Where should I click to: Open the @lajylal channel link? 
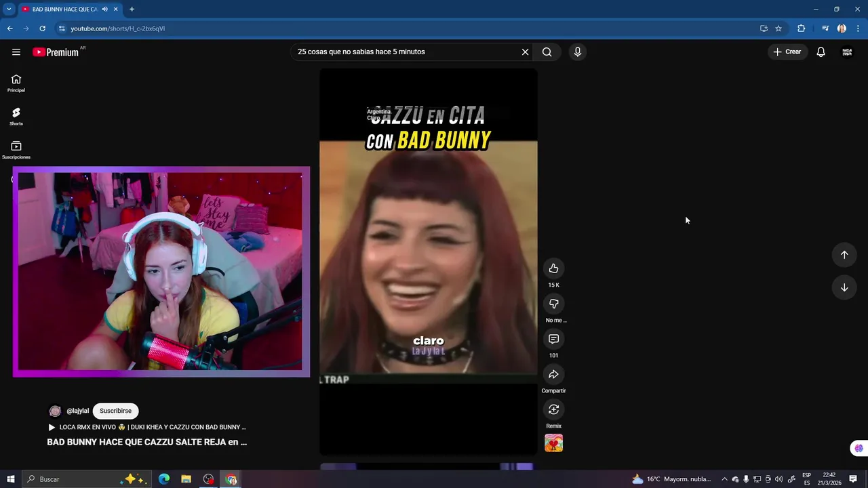tap(77, 411)
